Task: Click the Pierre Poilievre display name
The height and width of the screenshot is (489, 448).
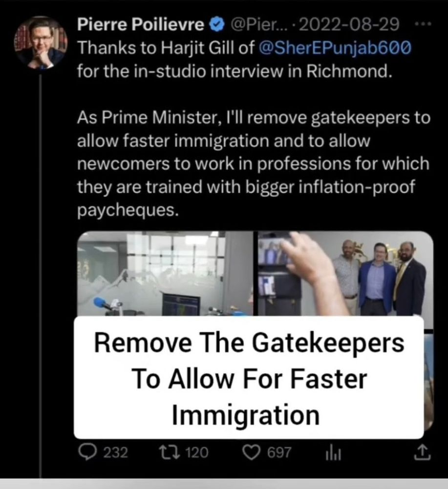Action: tap(141, 24)
